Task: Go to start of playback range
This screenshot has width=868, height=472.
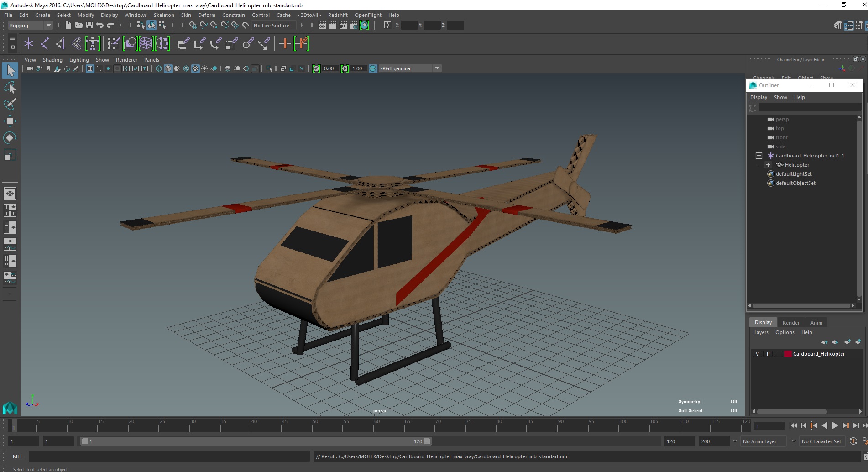Action: (x=793, y=425)
